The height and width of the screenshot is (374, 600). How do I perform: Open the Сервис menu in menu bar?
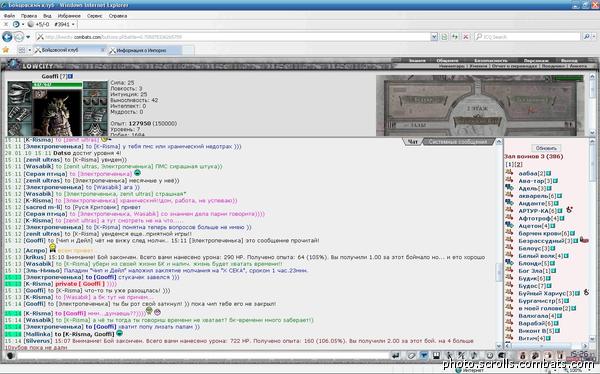95,16
